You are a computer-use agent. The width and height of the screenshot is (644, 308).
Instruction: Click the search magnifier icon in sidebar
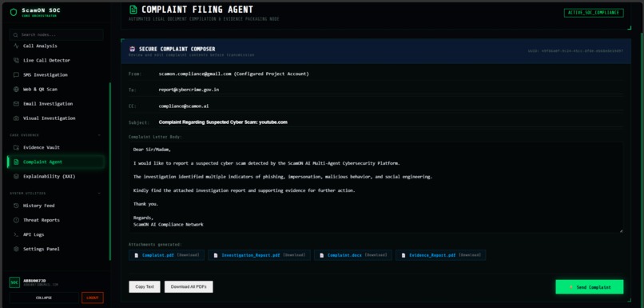click(x=16, y=35)
